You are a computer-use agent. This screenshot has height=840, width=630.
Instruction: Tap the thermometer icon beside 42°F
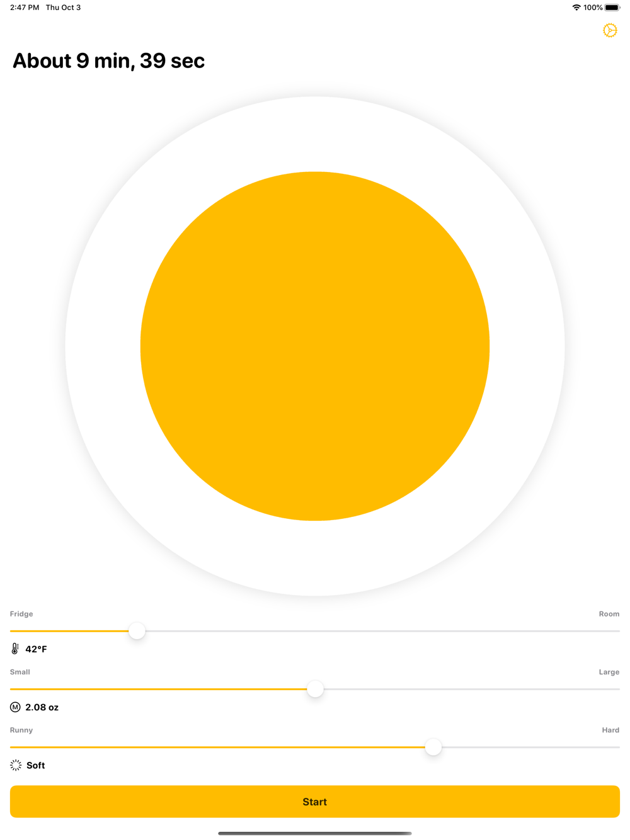15,649
